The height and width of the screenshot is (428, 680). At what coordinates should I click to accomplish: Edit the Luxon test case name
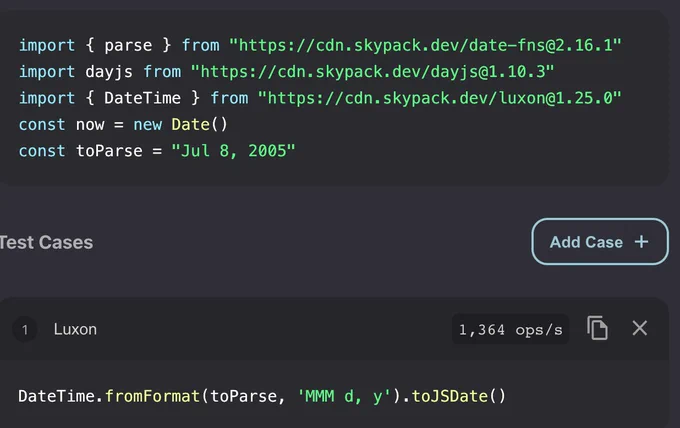click(75, 329)
